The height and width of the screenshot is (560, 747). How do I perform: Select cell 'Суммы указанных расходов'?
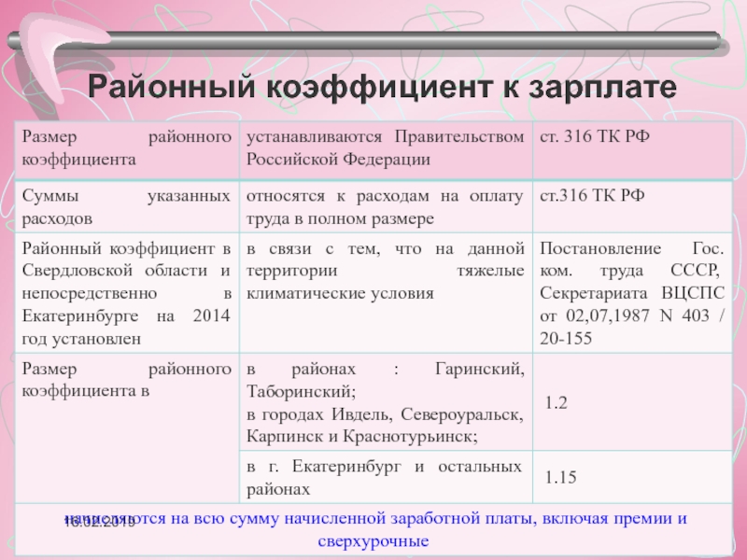[127, 206]
